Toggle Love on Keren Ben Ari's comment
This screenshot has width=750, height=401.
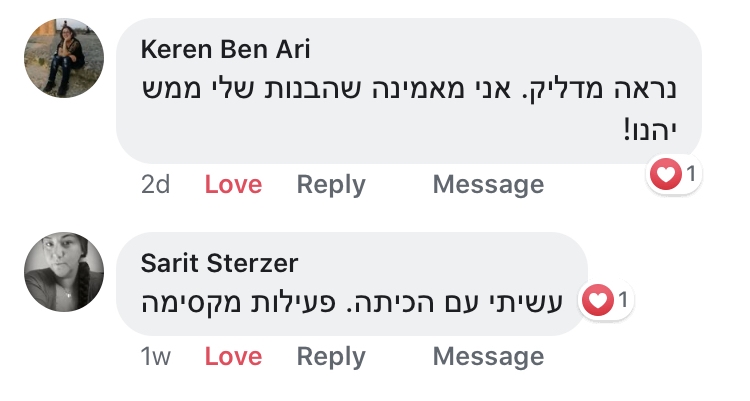tap(233, 185)
